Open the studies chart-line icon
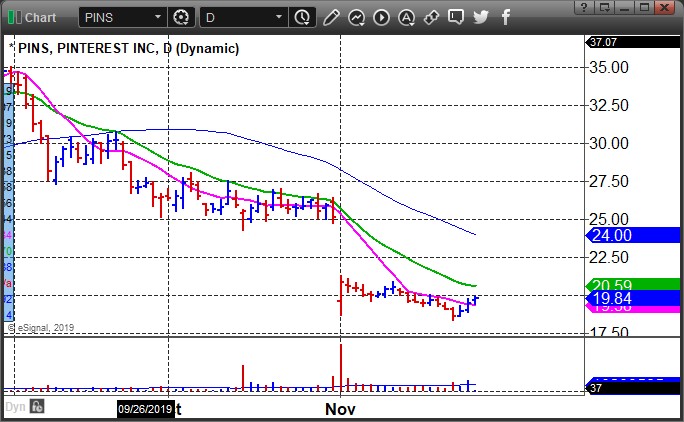The width and height of the screenshot is (684, 422). coord(356,17)
